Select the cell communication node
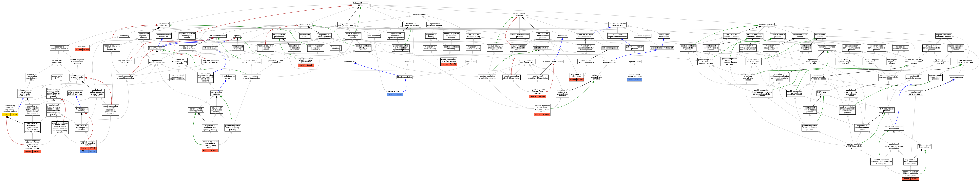 (x=218, y=36)
